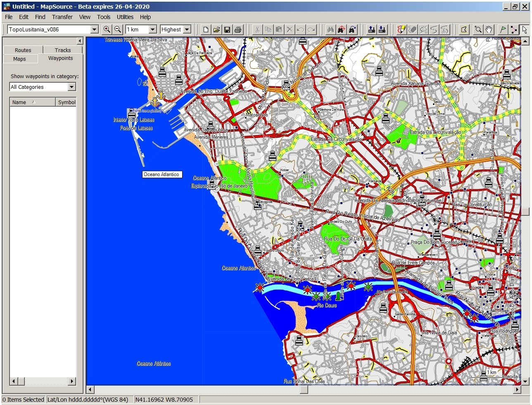
Task: Click map vertical scrollbar down arrow
Action: tap(525, 381)
